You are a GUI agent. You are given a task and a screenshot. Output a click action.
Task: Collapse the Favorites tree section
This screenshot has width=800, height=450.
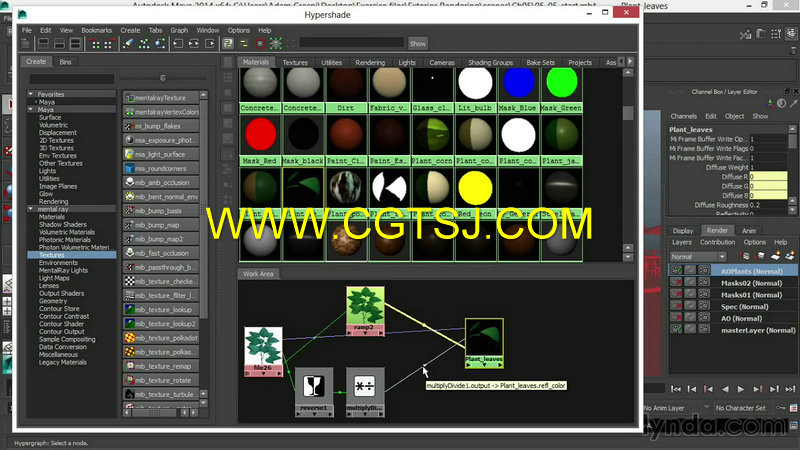click(x=31, y=94)
